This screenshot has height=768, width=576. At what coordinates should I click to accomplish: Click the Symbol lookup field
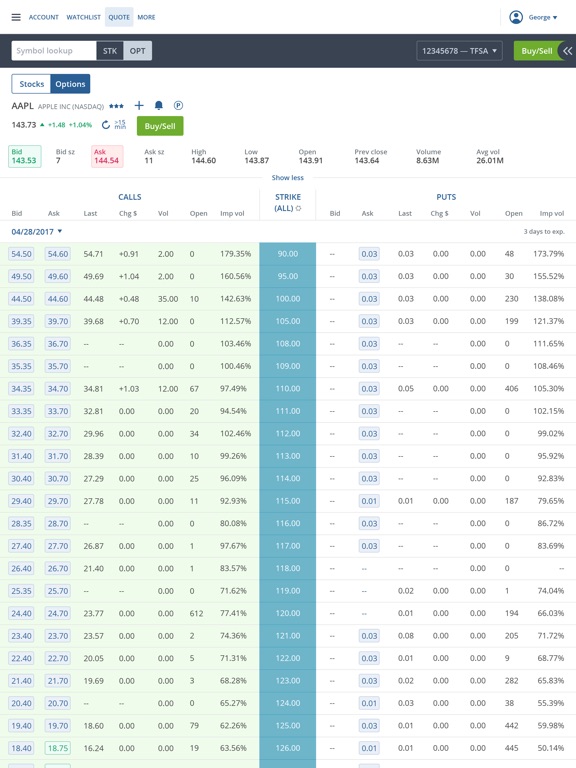pyautogui.click(x=54, y=51)
